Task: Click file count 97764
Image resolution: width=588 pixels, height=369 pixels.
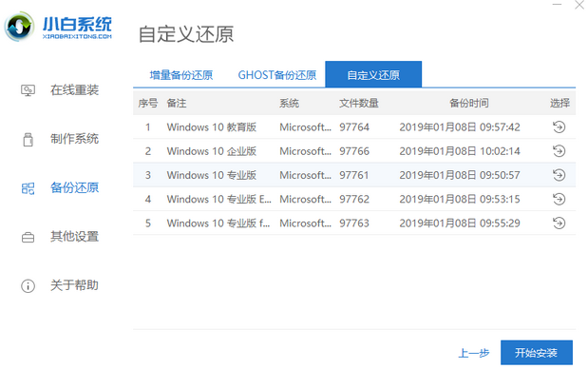Action: [x=354, y=127]
